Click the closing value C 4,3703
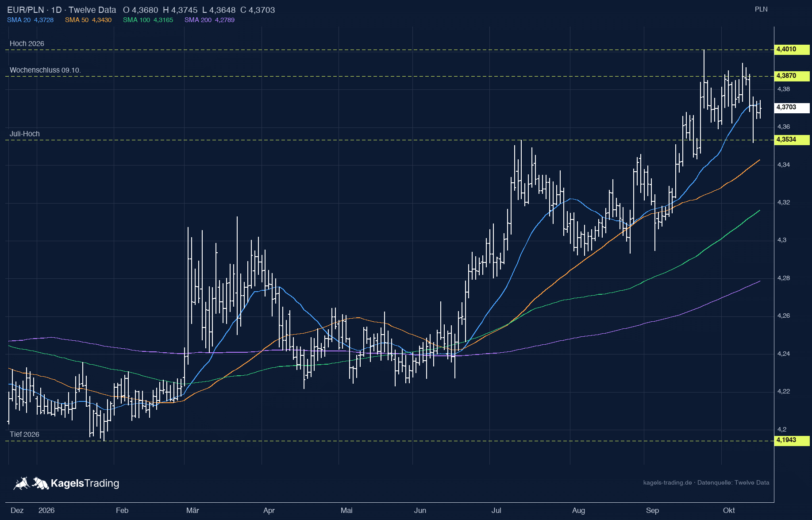Screen dimensions: 812x520 pyautogui.click(x=258, y=10)
